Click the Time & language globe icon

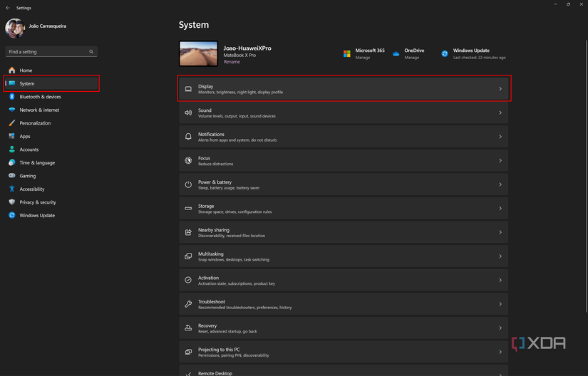coord(12,162)
